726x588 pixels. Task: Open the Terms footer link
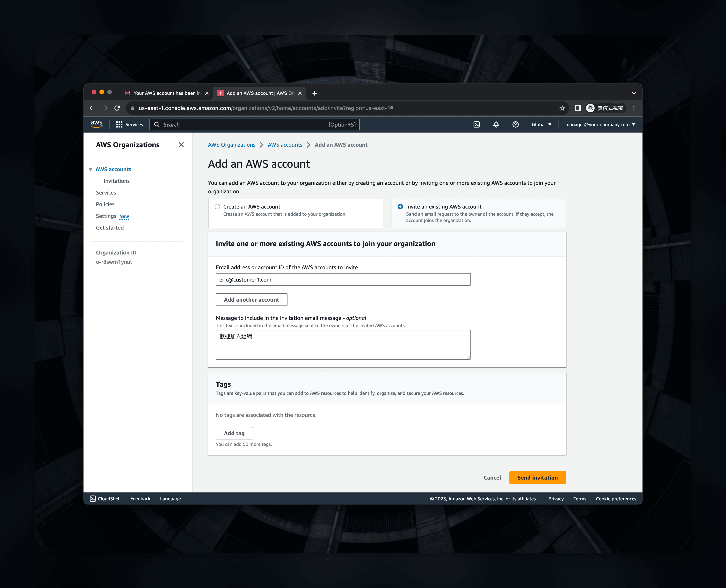[x=580, y=499]
